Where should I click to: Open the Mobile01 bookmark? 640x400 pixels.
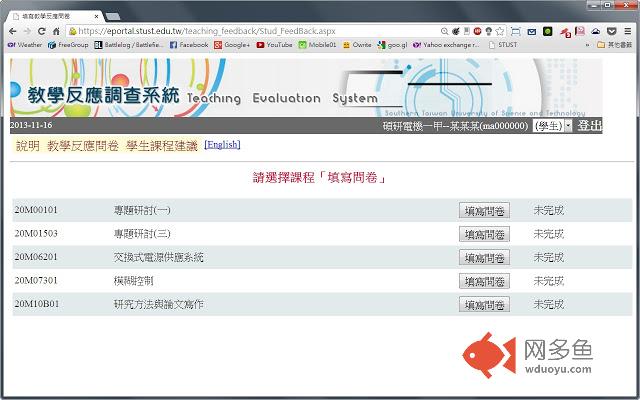click(317, 45)
